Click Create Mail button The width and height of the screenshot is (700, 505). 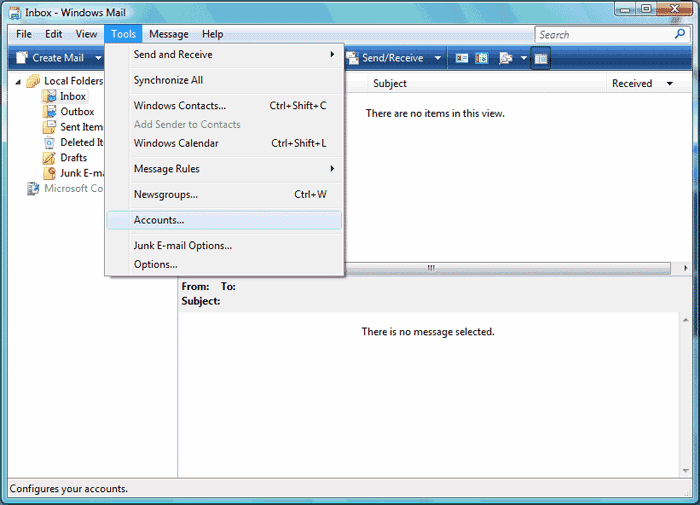click(50, 58)
